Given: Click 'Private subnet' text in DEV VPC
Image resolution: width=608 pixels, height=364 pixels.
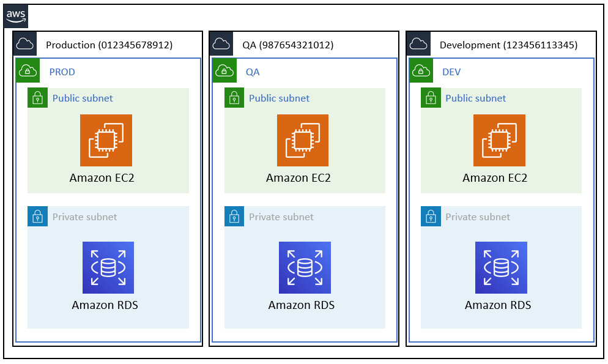Looking at the screenshot, I should pos(478,217).
